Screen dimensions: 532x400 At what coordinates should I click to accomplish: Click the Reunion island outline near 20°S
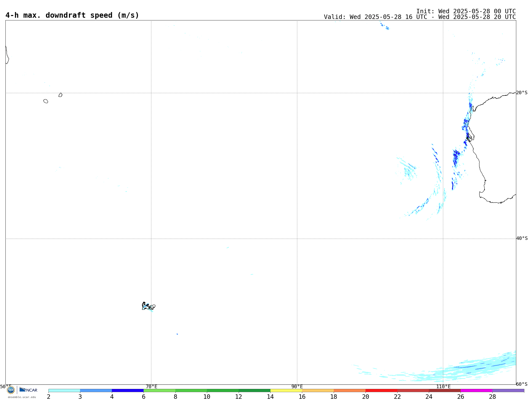coord(46,101)
